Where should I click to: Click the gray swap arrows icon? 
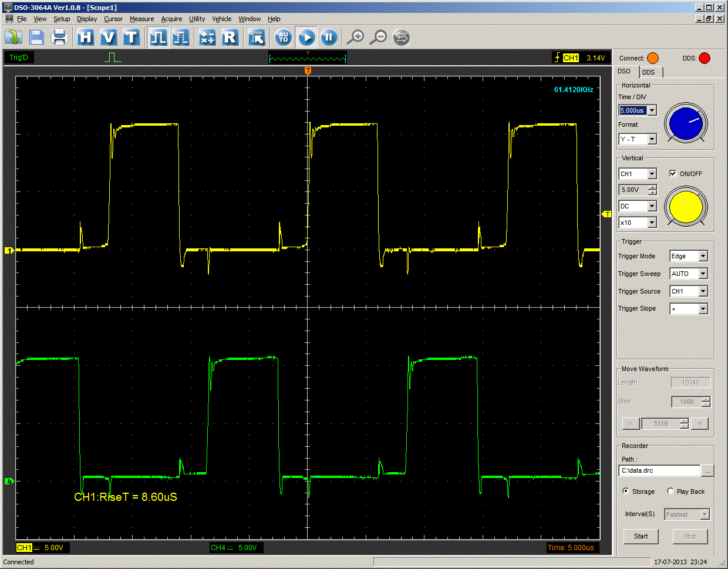(x=402, y=38)
